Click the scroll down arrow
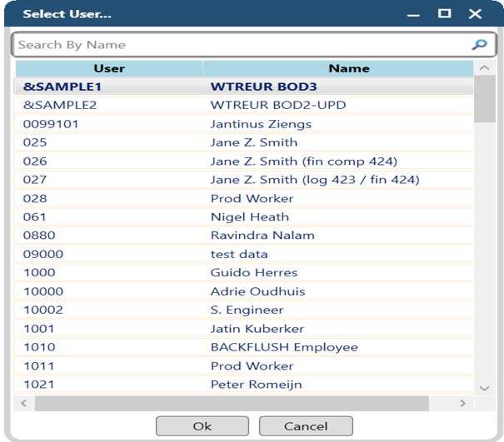This screenshot has height=442, width=504. pos(485,388)
